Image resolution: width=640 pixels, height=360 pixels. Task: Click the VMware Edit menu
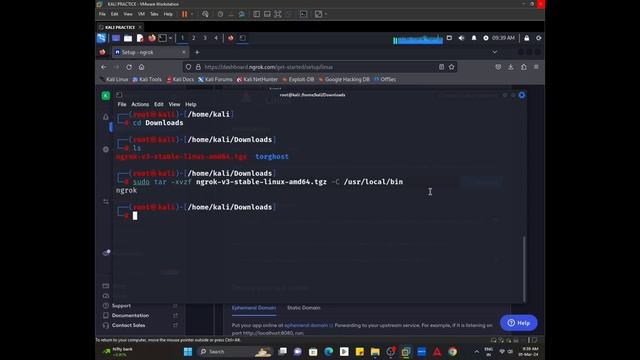pyautogui.click(x=114, y=14)
